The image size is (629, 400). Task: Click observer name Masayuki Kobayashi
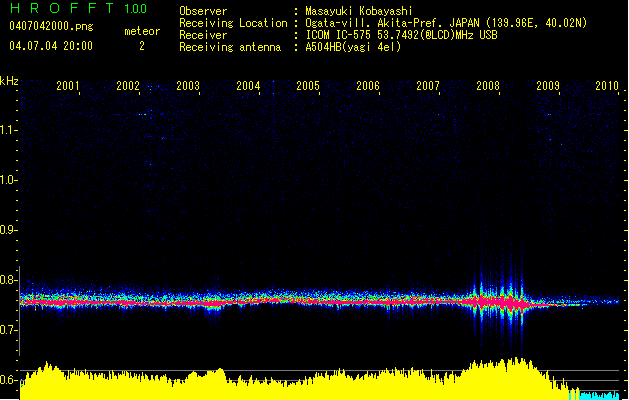(x=359, y=11)
